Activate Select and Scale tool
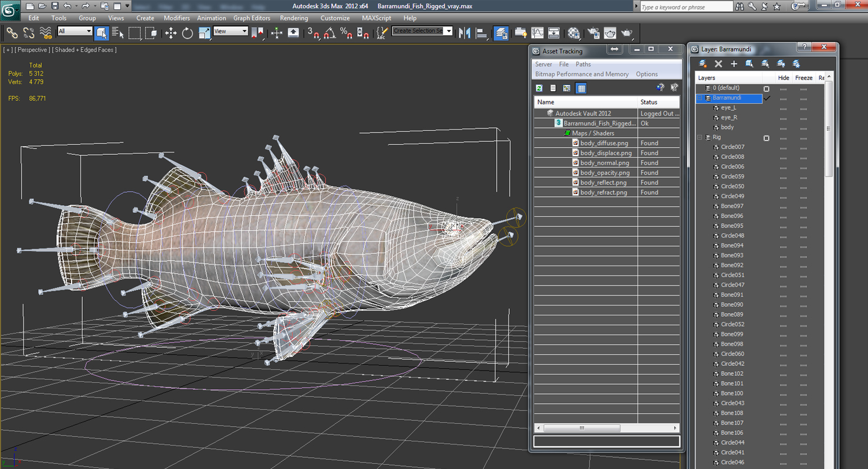Viewport: 868px width, 469px height. click(204, 33)
